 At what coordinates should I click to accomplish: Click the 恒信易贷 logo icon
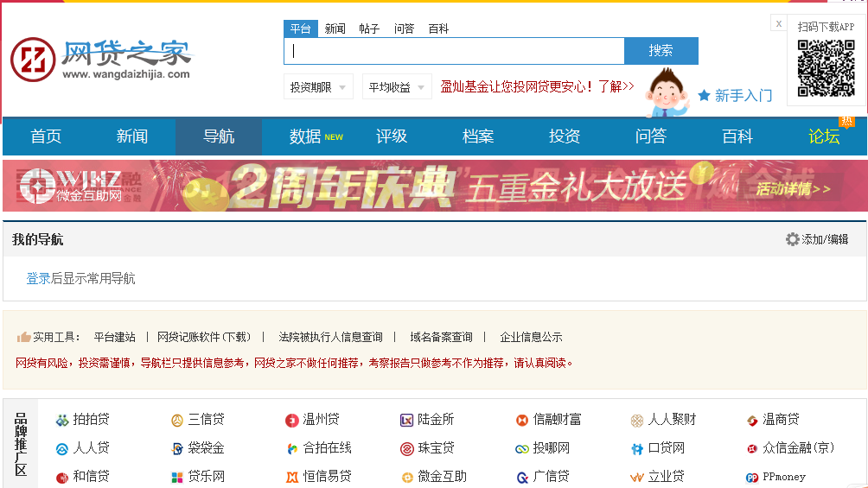(291, 477)
